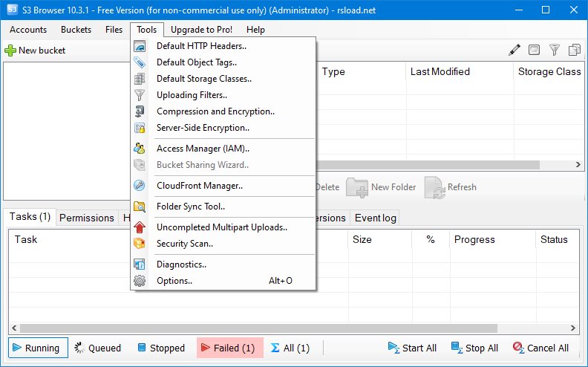Image resolution: width=588 pixels, height=367 pixels.
Task: Click the New Folder icon
Action: coord(357,187)
